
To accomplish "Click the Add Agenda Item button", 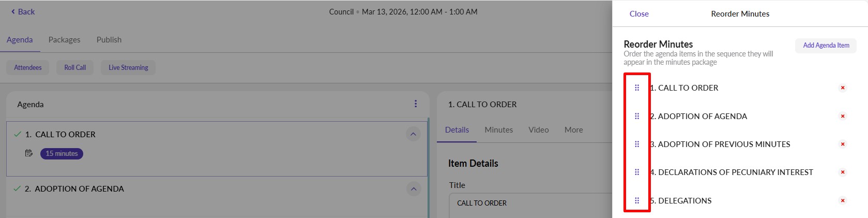I will pyautogui.click(x=826, y=46).
